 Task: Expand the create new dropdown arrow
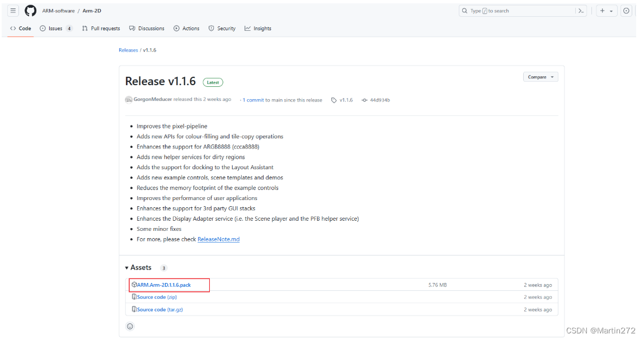(611, 11)
